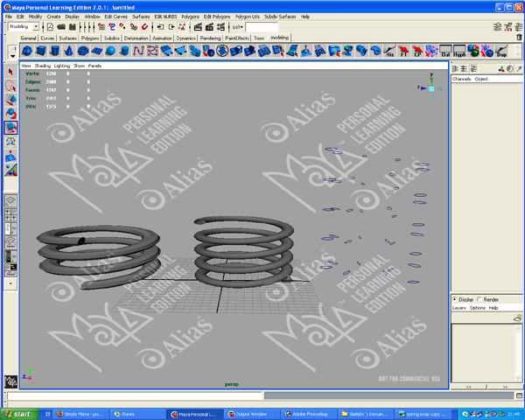Switch to four view layout
525x420 pixels.
[x=10, y=214]
